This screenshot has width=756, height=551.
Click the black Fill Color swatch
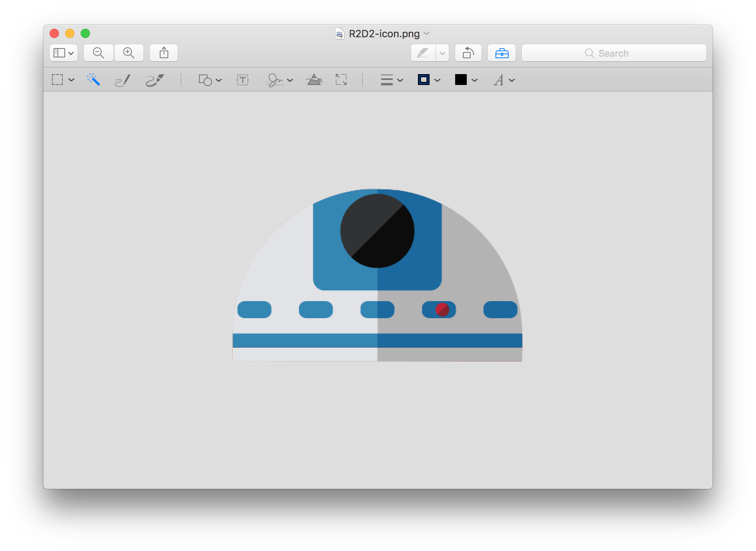point(461,80)
